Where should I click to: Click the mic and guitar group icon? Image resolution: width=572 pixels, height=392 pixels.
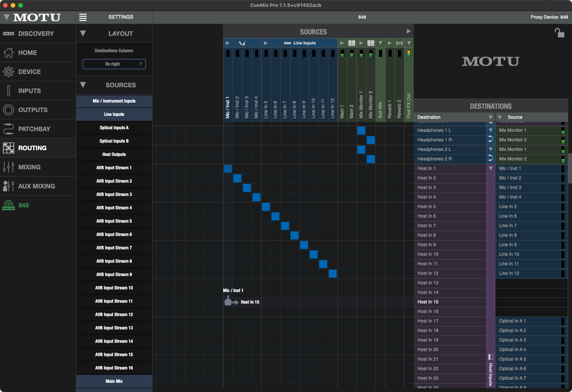[242, 43]
